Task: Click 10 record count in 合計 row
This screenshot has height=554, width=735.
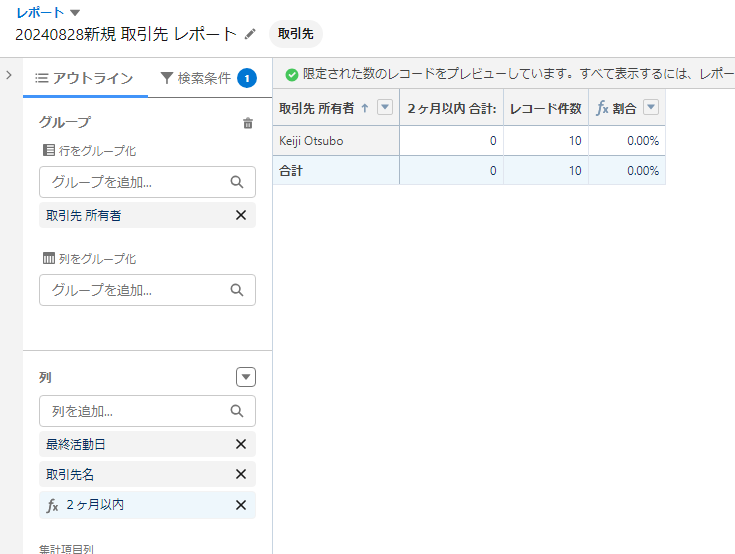Action: [575, 171]
